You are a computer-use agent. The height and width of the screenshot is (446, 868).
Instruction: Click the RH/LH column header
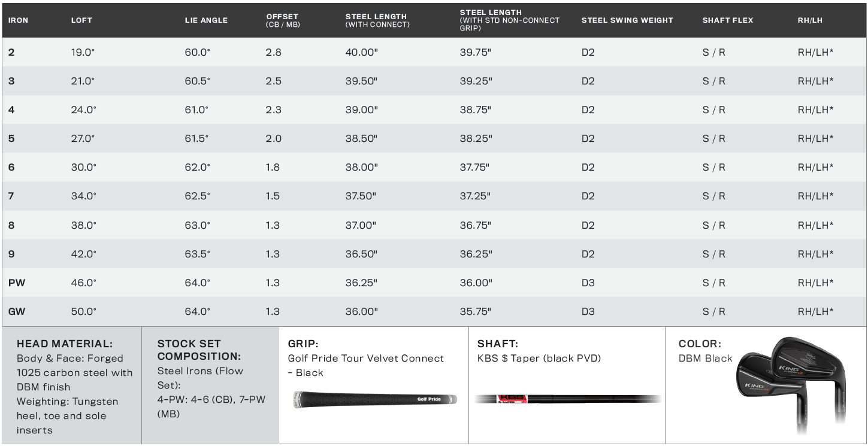click(x=810, y=20)
